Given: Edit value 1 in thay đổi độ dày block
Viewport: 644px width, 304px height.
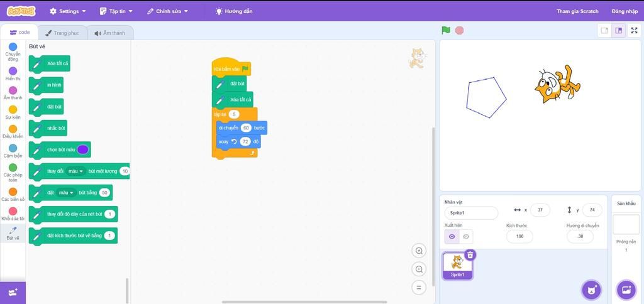Looking at the screenshot, I should pyautogui.click(x=109, y=214).
